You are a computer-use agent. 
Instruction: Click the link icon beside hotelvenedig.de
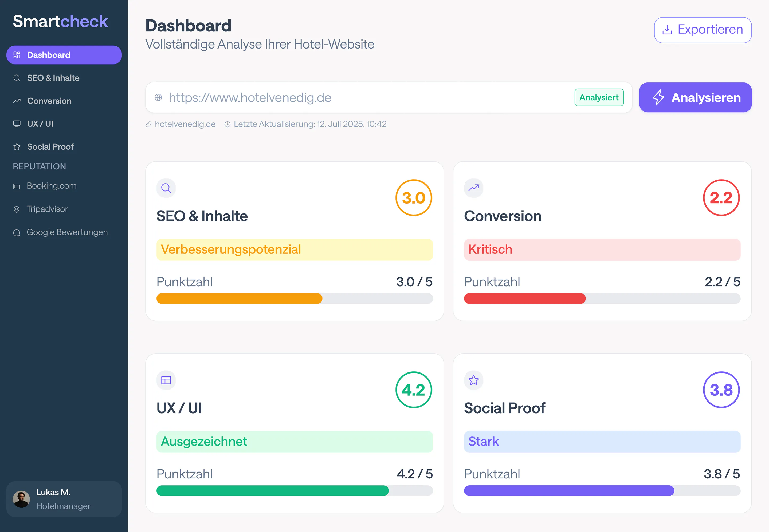click(x=148, y=124)
